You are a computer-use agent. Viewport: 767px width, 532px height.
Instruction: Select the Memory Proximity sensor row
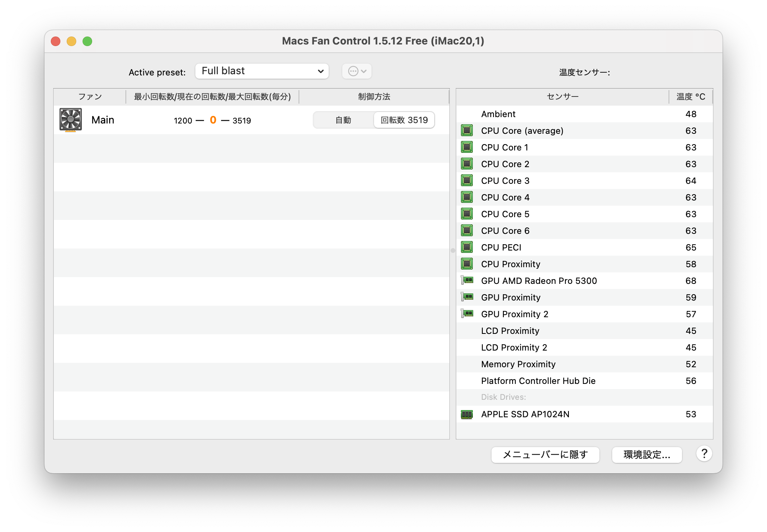518,364
